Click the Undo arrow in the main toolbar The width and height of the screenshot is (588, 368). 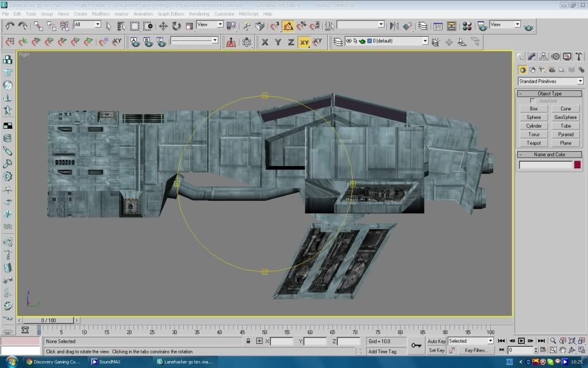[10, 26]
